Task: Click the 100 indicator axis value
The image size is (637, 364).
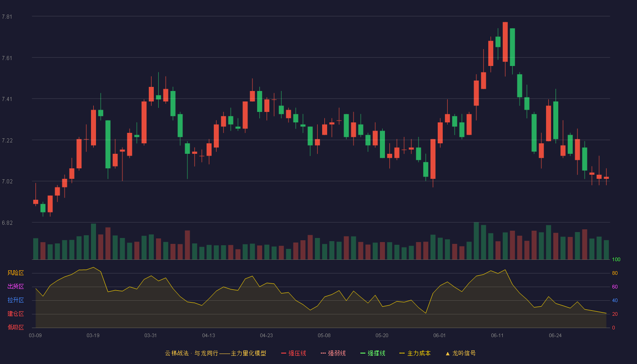Action: point(616,259)
